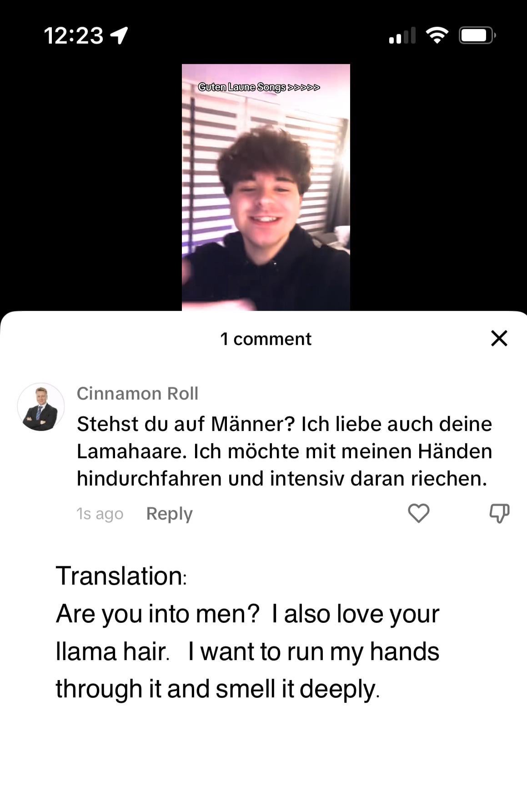Tap the '1s ago' timestamp
Screen dimensions: 527x812
click(x=100, y=514)
